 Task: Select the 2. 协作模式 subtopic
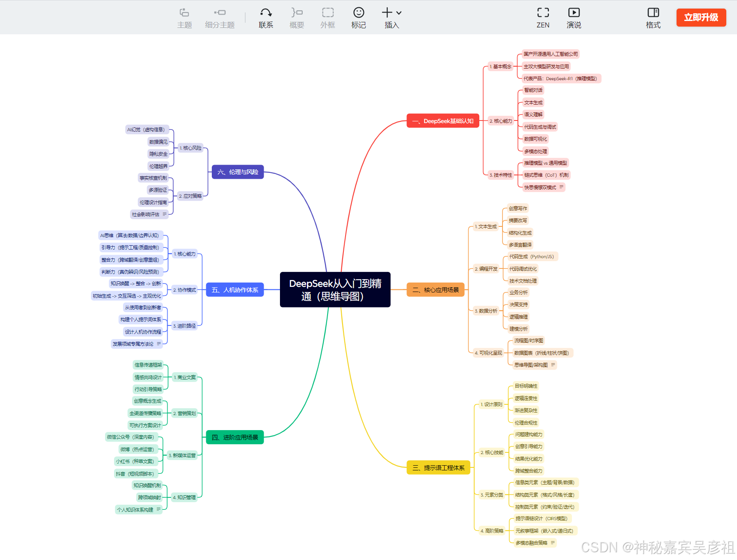coord(184,290)
